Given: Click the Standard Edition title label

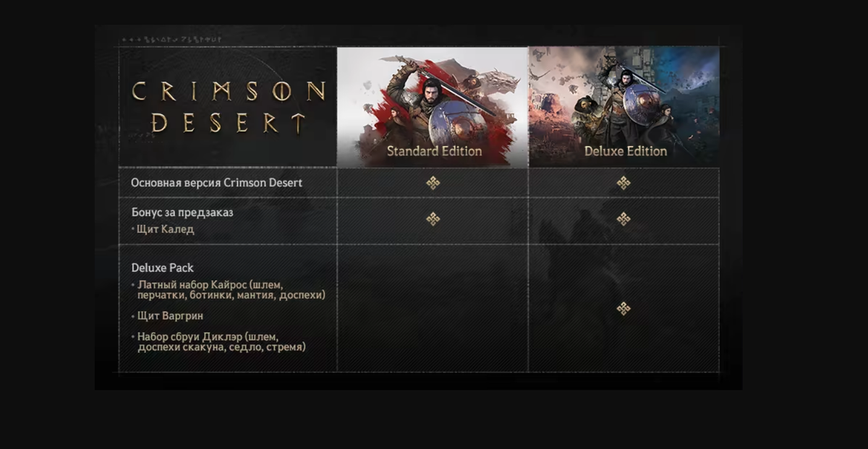Looking at the screenshot, I should point(434,151).
